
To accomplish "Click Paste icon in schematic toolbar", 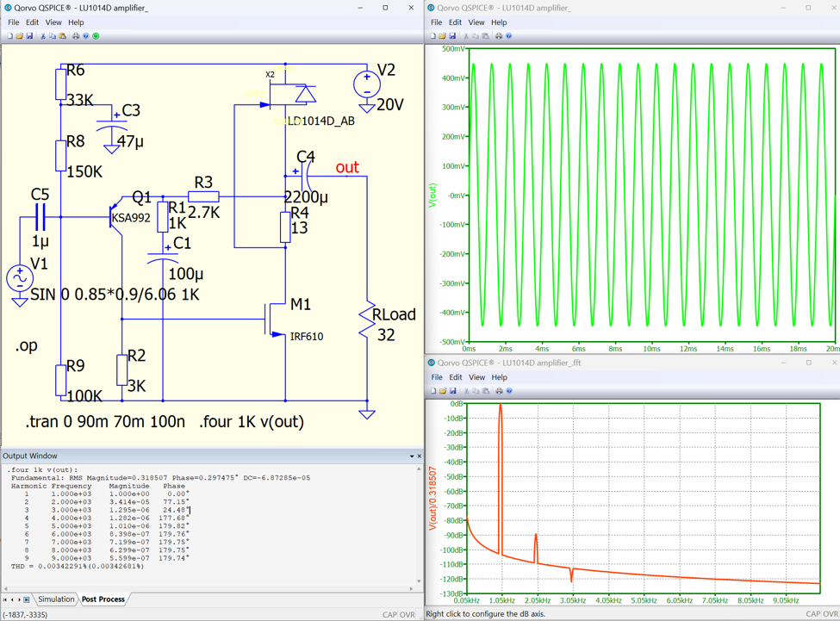I will pyautogui.click(x=62, y=36).
